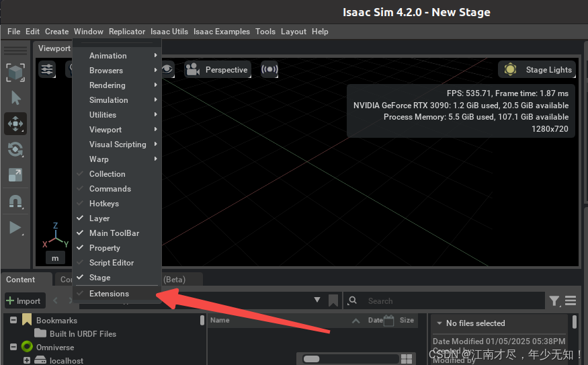
Task: Select the frame selection mode tool
Action: [x=15, y=73]
